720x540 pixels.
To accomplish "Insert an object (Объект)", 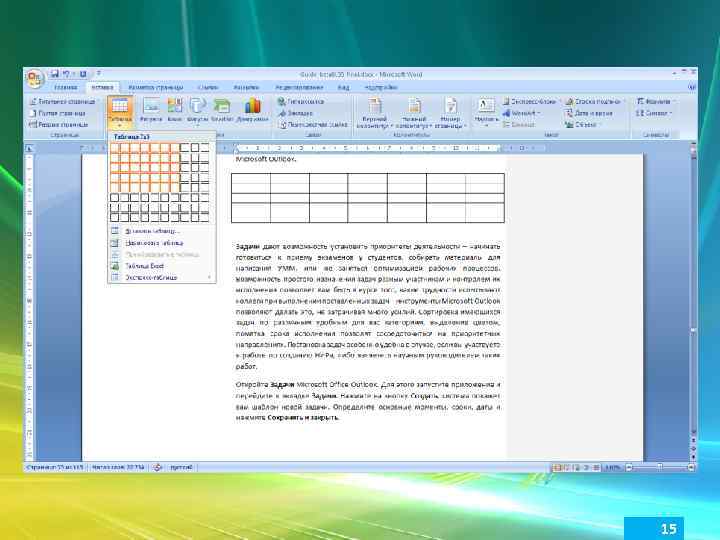I will point(581,124).
